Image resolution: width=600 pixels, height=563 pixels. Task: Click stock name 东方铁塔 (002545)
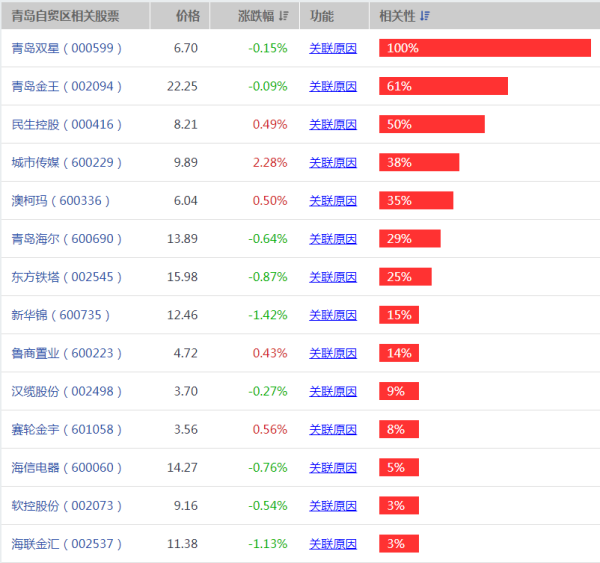[x=67, y=277]
